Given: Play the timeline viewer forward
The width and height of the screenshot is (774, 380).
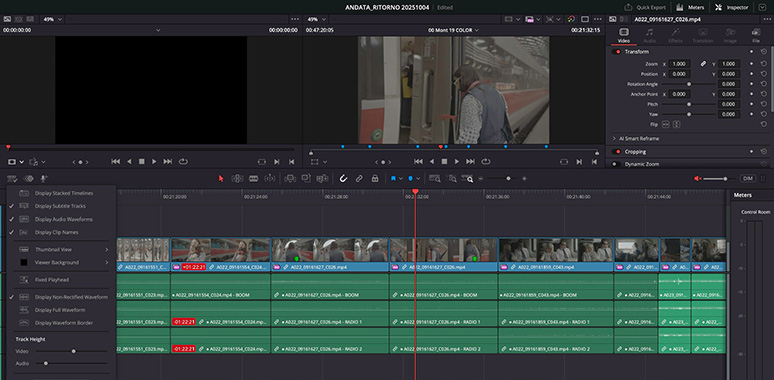Looking at the screenshot, I should point(457,161).
